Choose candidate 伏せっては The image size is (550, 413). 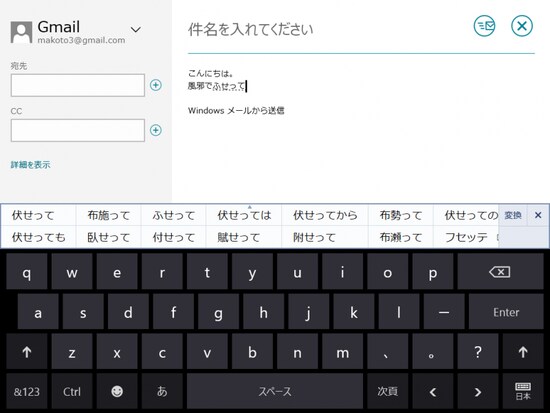pos(244,215)
